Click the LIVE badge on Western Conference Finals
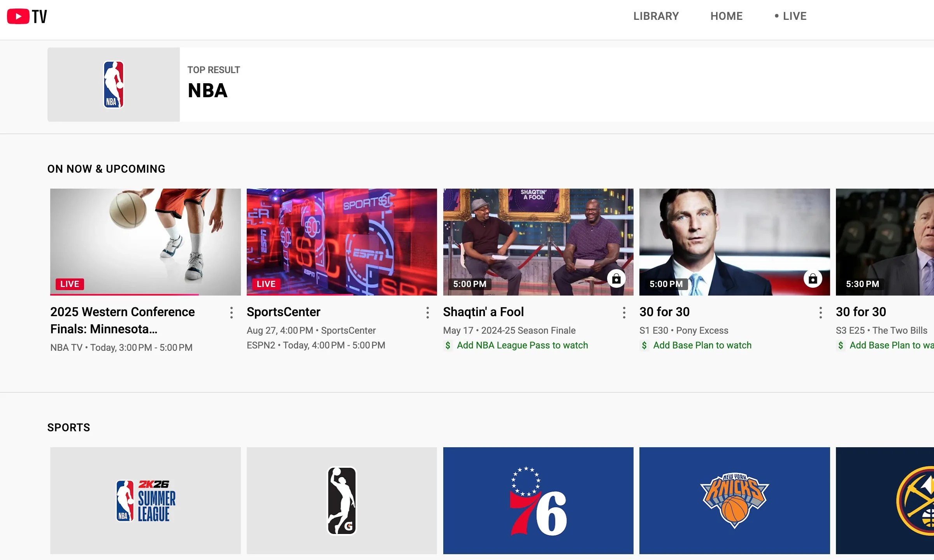Image resolution: width=934 pixels, height=560 pixels. coord(69,284)
